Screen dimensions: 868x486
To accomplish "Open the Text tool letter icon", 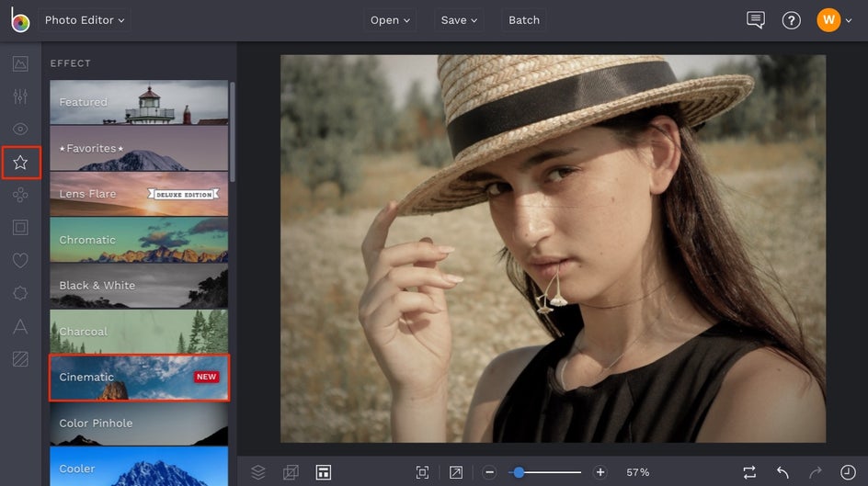I will click(x=20, y=326).
